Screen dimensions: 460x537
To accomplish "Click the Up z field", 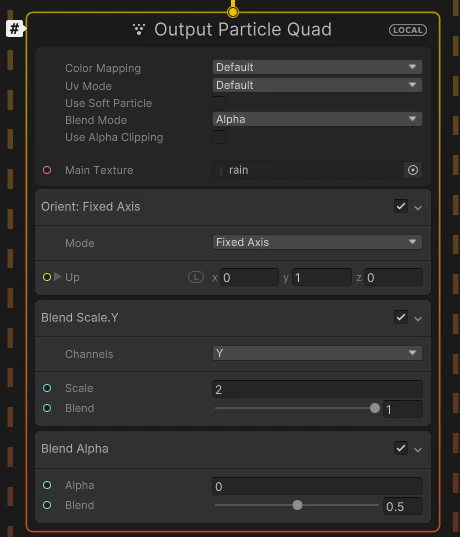I will [394, 277].
